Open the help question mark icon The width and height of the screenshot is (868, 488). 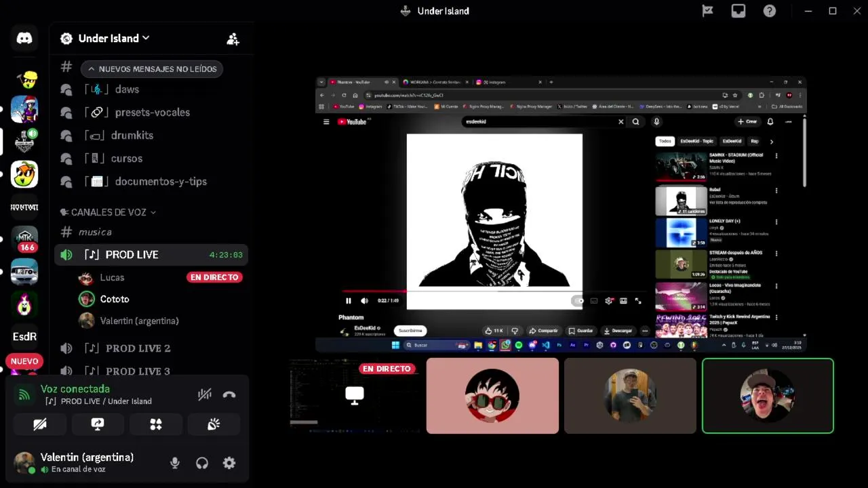click(x=770, y=11)
